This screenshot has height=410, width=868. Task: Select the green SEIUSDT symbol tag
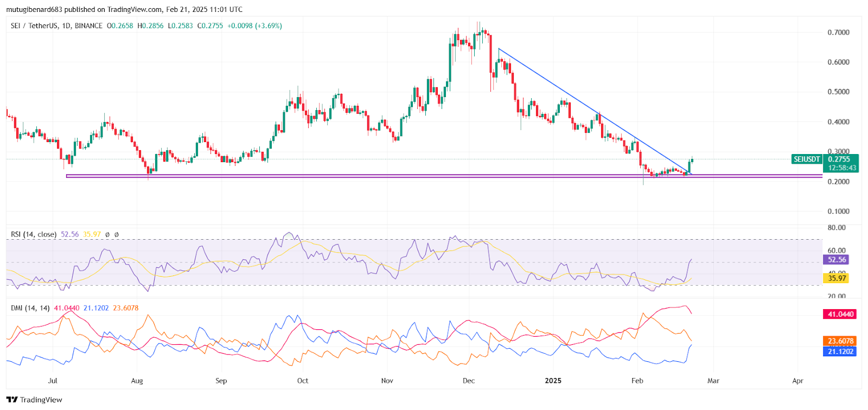tap(807, 159)
